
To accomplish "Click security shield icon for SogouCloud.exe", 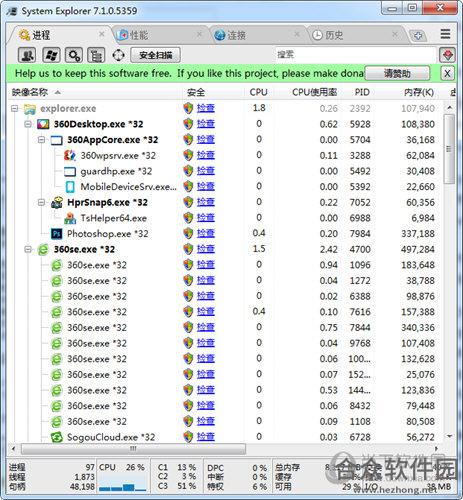I will point(188,437).
